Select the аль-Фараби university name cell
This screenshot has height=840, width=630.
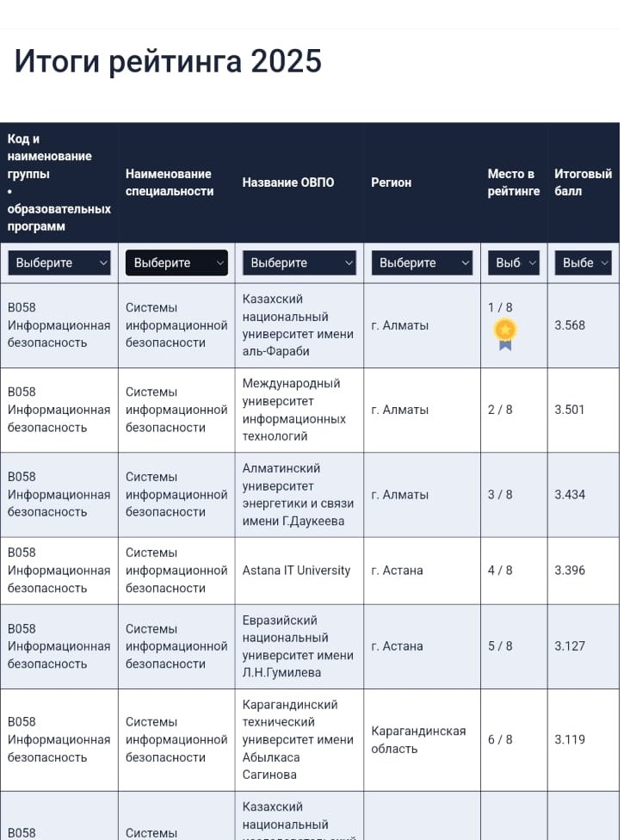click(299, 325)
